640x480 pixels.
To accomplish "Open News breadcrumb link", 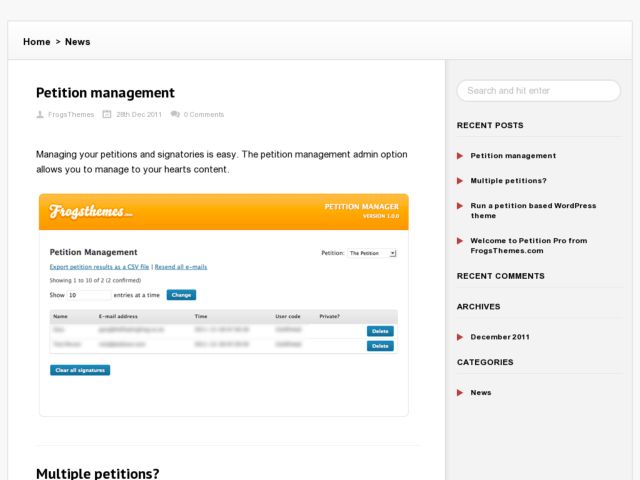I will coord(78,42).
